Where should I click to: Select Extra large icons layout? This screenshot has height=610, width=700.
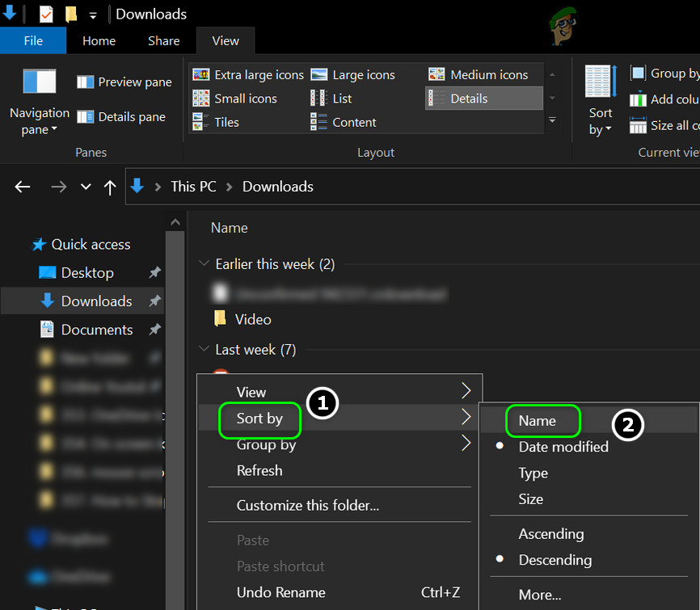[249, 75]
